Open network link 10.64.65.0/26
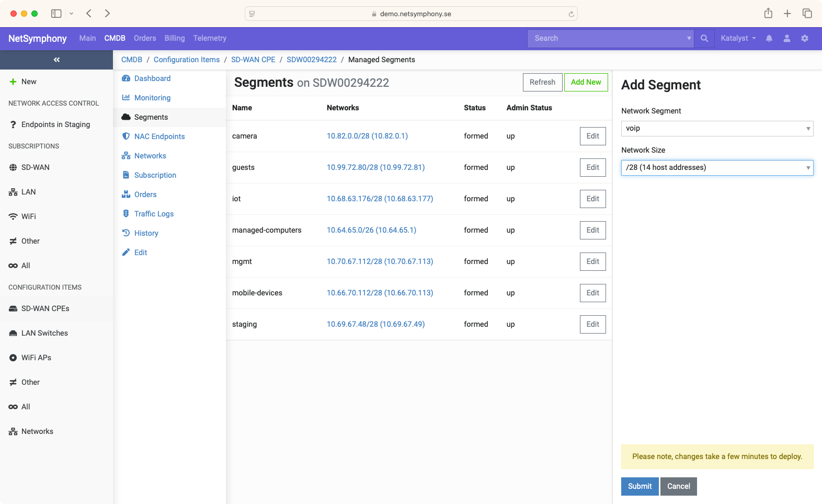Screen dimensions: 822x504 point(371,230)
